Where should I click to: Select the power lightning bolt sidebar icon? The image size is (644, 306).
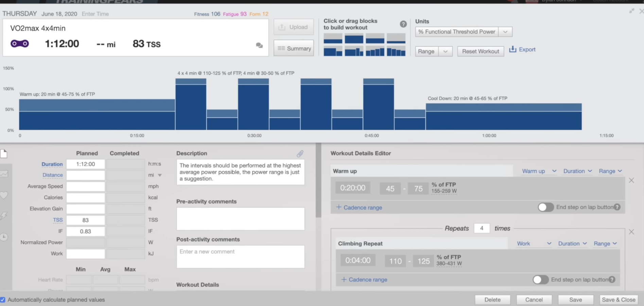[4, 216]
